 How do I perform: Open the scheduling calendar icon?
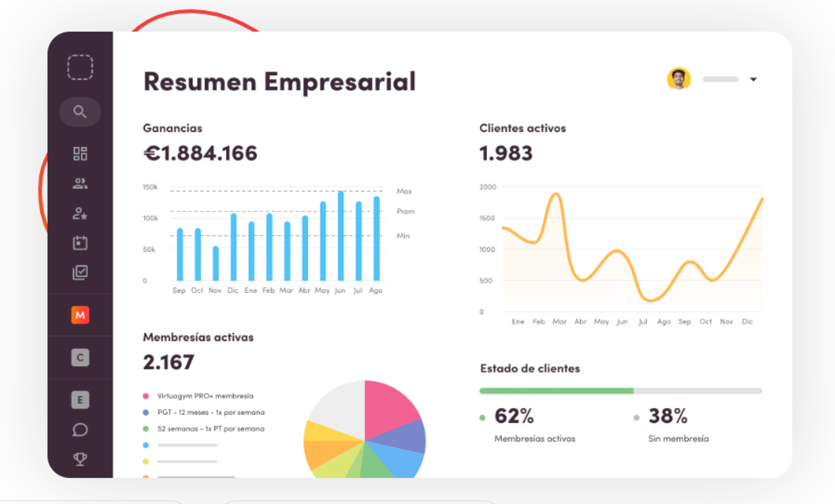pos(80,242)
